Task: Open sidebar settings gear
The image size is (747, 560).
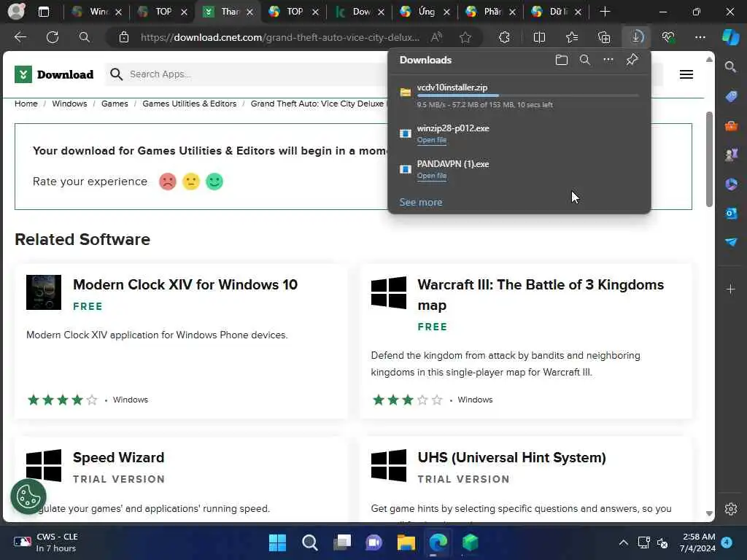Action: coord(731,509)
